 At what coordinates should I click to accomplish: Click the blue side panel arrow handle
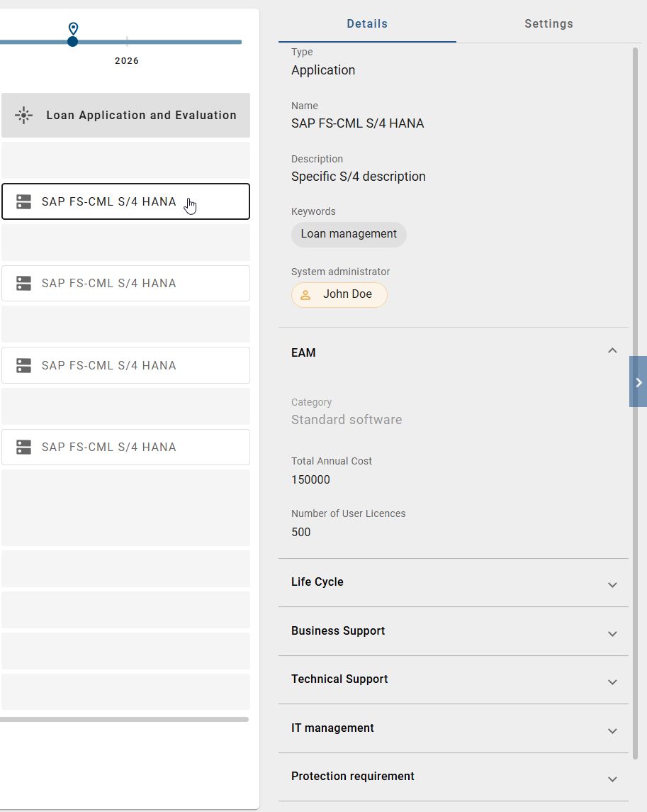pyautogui.click(x=638, y=382)
